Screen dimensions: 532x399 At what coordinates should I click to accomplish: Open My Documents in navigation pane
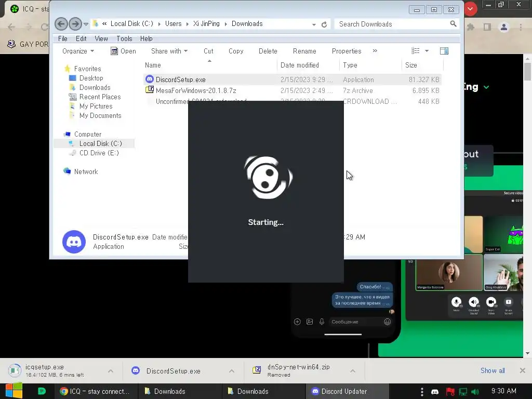click(x=100, y=116)
